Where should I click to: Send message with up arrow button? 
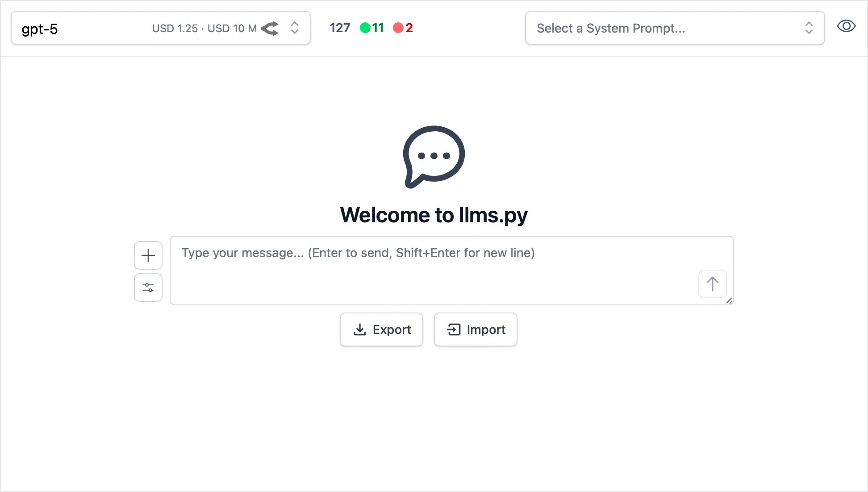(712, 284)
